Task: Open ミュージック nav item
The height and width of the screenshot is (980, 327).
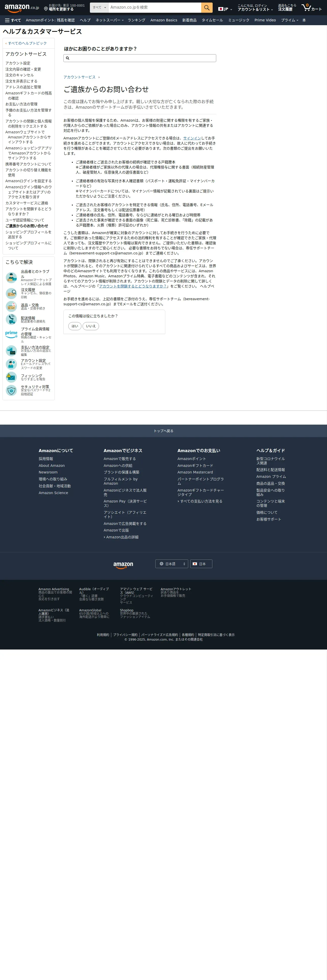Action: point(239,20)
